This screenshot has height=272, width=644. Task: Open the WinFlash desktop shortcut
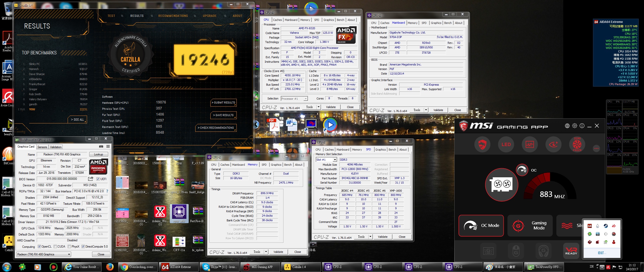tap(311, 127)
